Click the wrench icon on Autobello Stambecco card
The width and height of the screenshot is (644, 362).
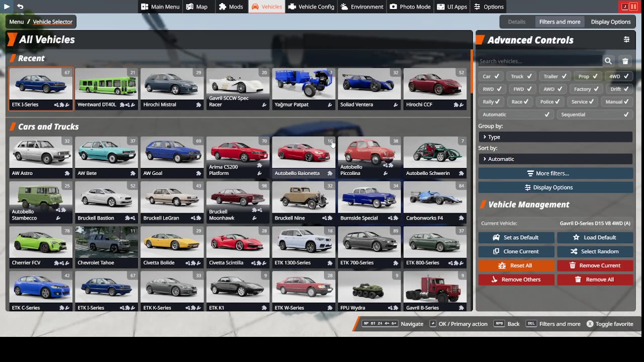tap(58, 218)
